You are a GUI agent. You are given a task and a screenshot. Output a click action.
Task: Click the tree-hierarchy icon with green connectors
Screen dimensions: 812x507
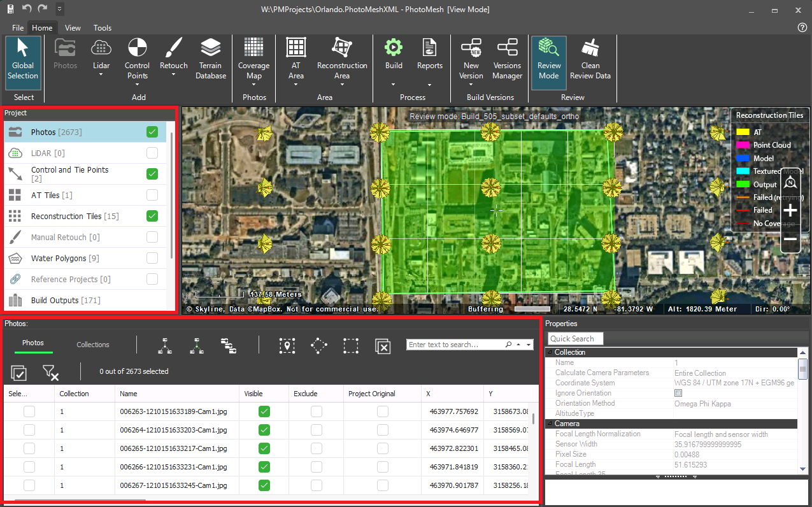[x=197, y=345]
